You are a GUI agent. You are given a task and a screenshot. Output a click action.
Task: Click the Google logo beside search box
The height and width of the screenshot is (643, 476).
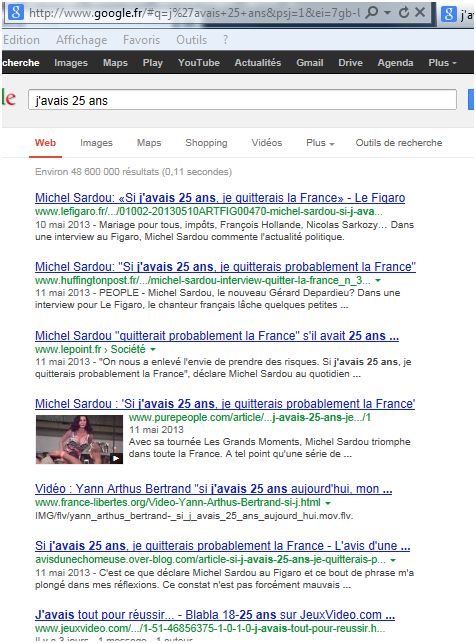(9, 98)
